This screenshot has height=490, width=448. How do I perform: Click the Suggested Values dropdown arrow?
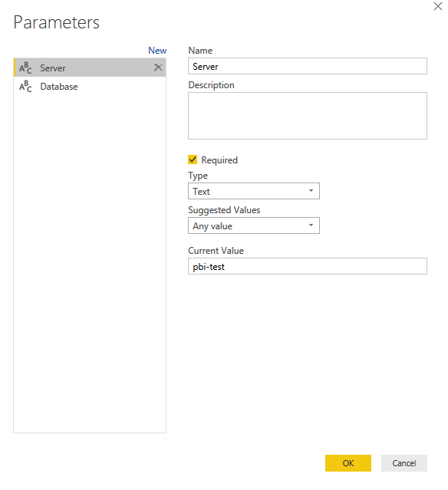coord(311,225)
